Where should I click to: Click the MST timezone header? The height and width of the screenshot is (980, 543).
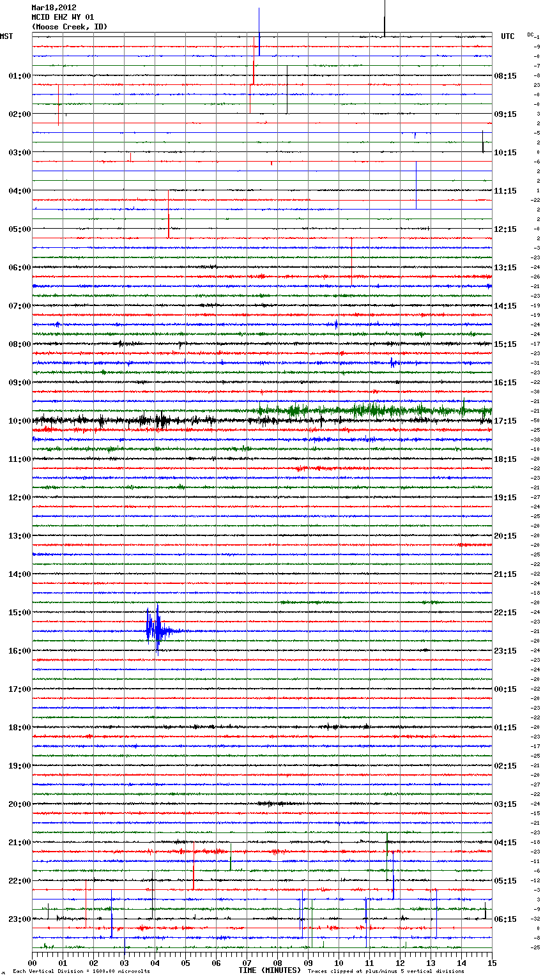(x=6, y=36)
